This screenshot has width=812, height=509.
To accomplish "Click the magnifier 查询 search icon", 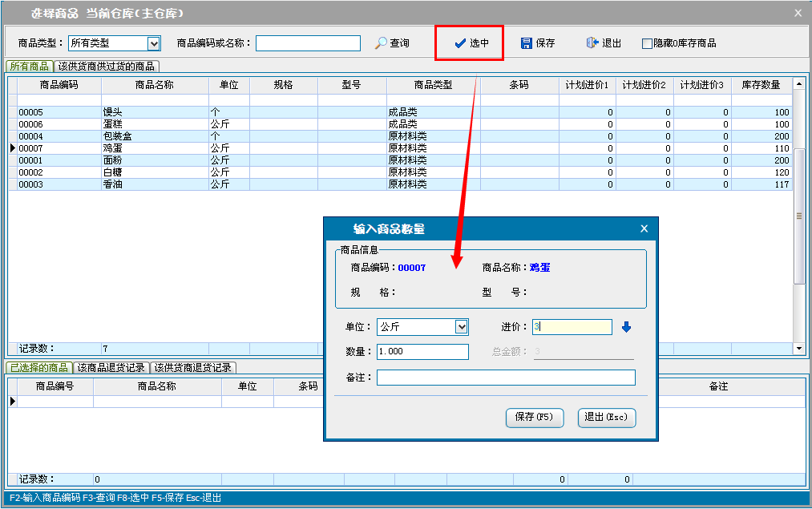I will tap(381, 43).
